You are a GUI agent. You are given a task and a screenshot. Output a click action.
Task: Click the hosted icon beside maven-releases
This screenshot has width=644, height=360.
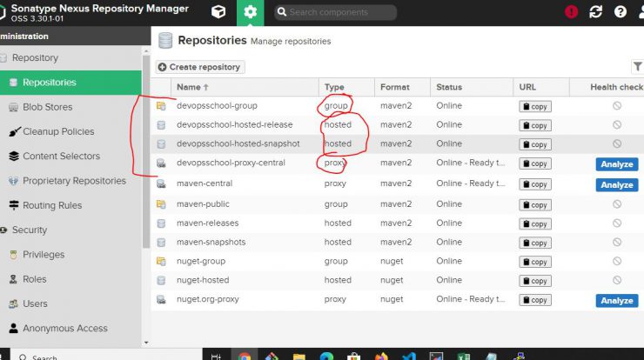click(161, 223)
